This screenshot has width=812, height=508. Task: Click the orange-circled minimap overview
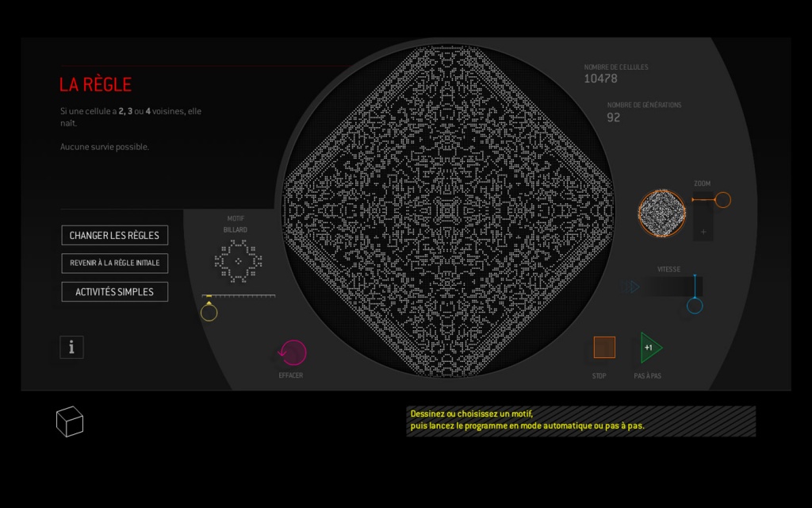(661, 213)
